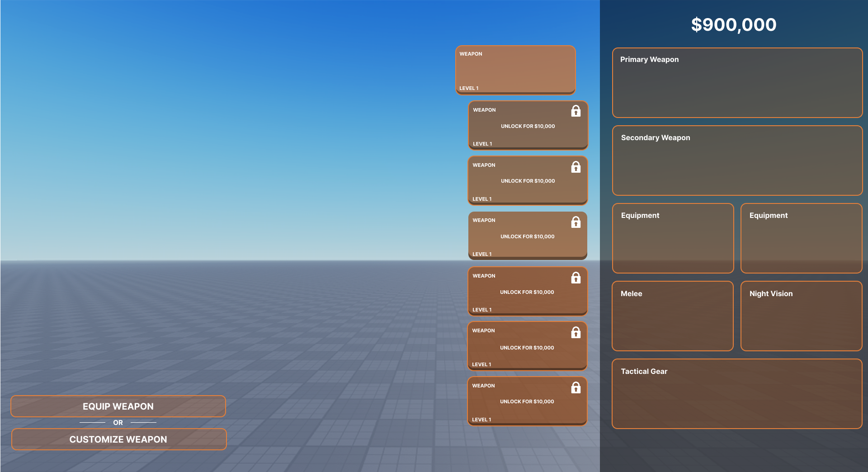Select the unlocked weapon card without a lock
This screenshot has height=472, width=868.
tap(515, 70)
